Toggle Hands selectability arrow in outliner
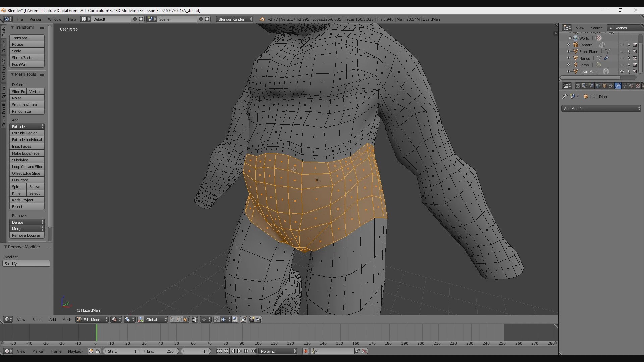Image resolution: width=644 pixels, height=362 pixels. coord(629,58)
